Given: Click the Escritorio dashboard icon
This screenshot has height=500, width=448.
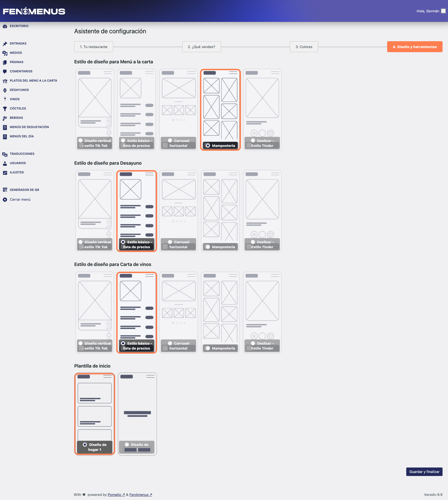Looking at the screenshot, I should pyautogui.click(x=5, y=26).
